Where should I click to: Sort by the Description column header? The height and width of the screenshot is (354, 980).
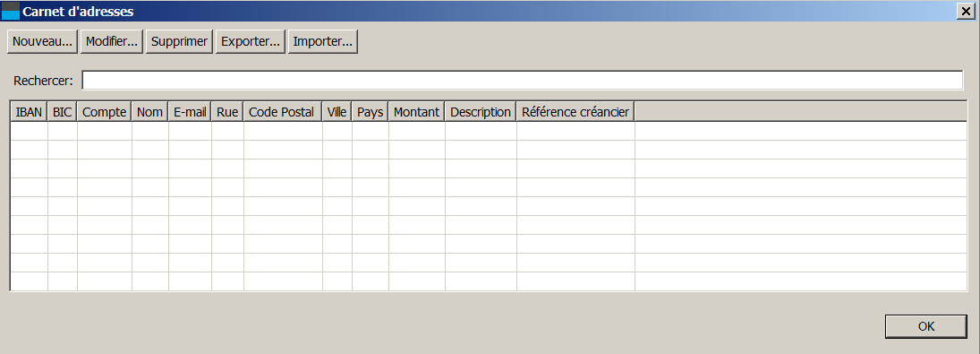click(x=481, y=112)
